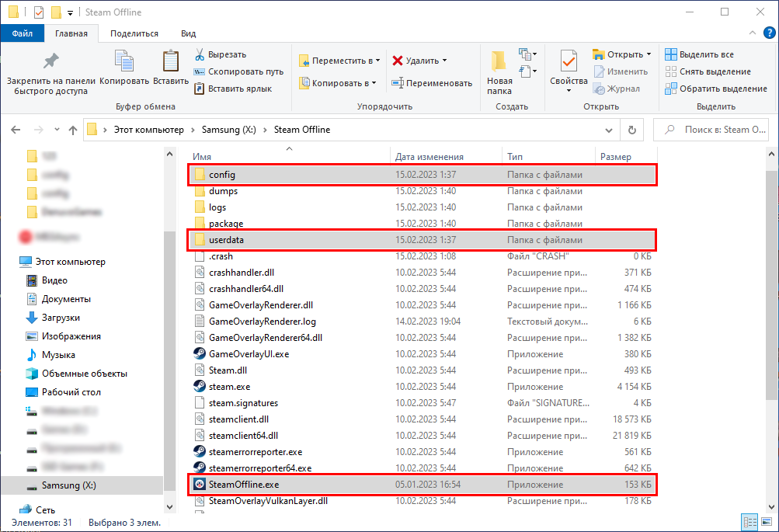Image resolution: width=779 pixels, height=532 pixels.
Task: Refresh the current folder view
Action: click(632, 130)
